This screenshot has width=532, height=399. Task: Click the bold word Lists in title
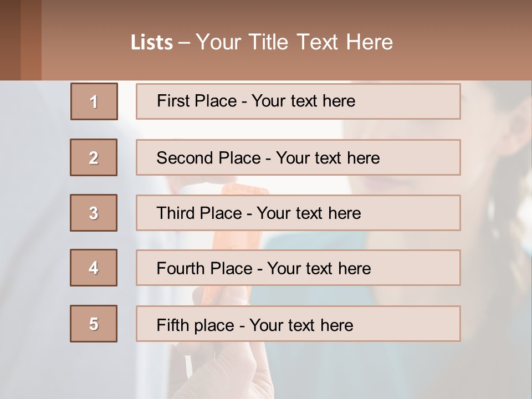pyautogui.click(x=152, y=43)
